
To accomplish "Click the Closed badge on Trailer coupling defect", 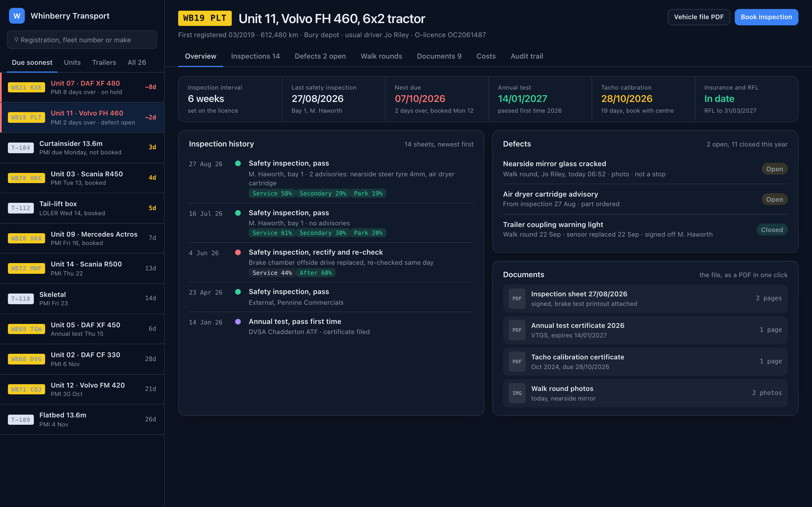I will 772,230.
